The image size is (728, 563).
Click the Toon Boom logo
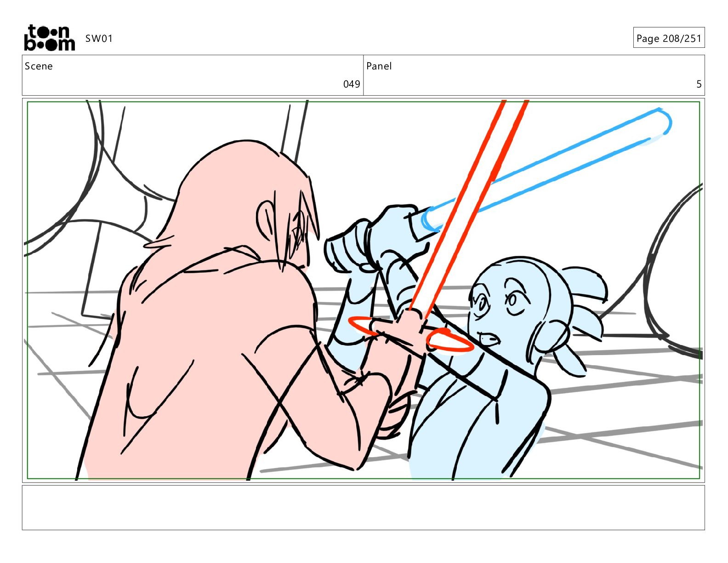coord(50,38)
